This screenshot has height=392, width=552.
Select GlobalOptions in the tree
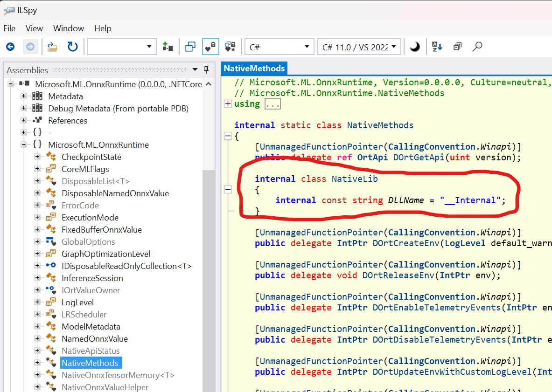pos(88,241)
